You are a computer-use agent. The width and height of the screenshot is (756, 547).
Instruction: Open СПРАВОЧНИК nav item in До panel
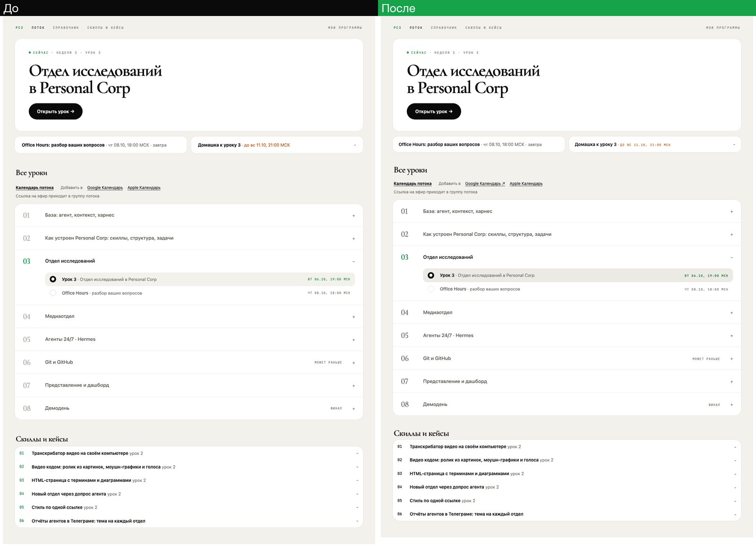pos(66,28)
